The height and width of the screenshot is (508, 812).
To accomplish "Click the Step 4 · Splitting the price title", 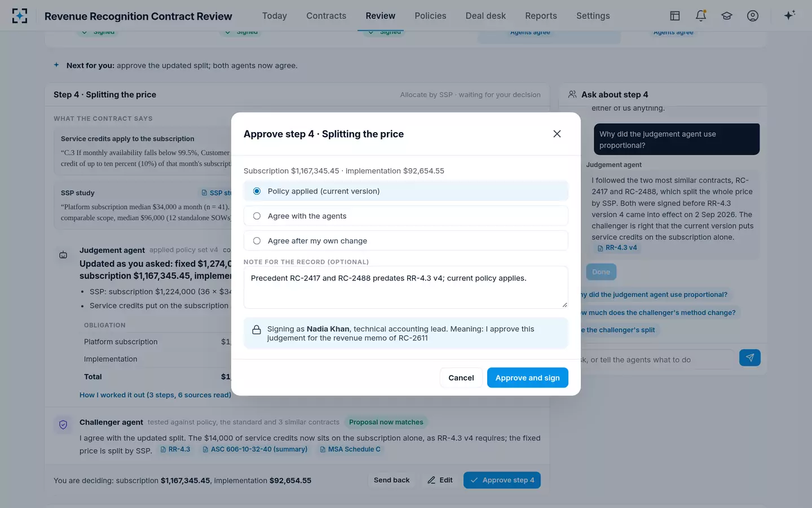I will coord(105,95).
